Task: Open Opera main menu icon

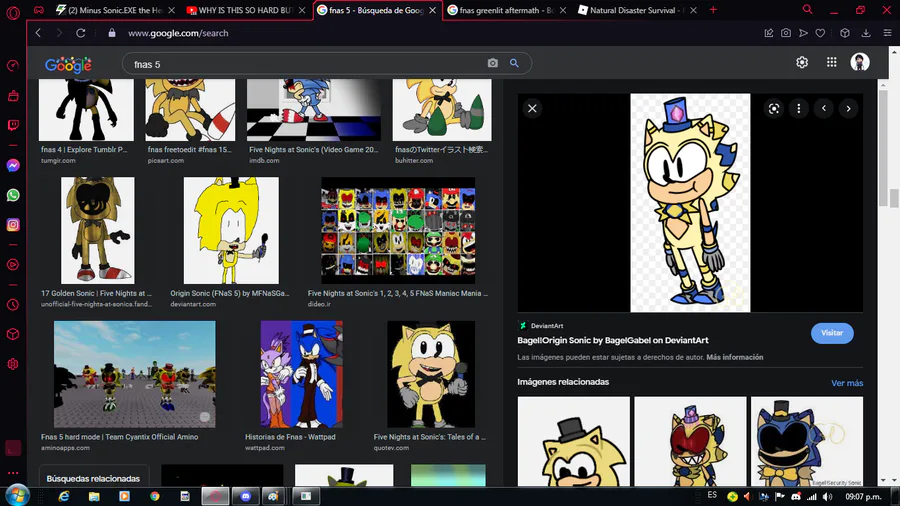Action: 13,11
